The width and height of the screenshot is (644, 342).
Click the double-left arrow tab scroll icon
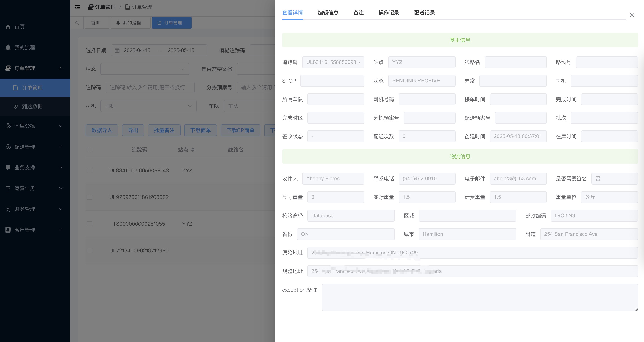(x=77, y=23)
